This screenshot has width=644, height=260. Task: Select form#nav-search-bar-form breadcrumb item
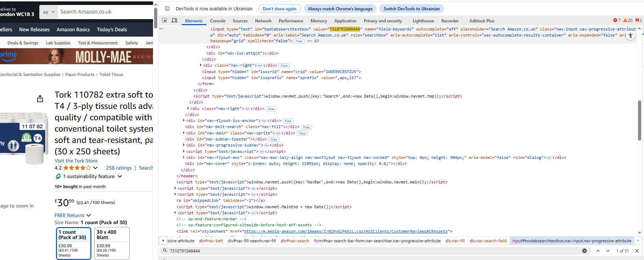point(377,241)
